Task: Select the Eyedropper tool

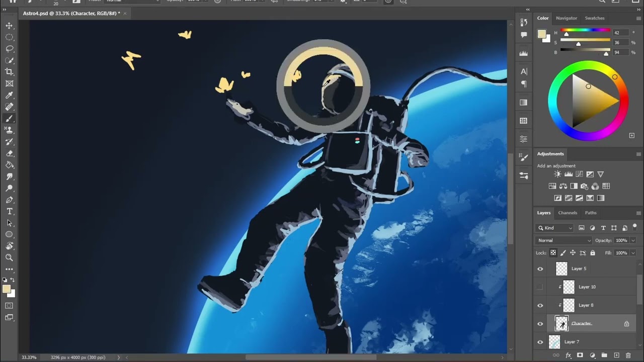Action: click(x=9, y=96)
